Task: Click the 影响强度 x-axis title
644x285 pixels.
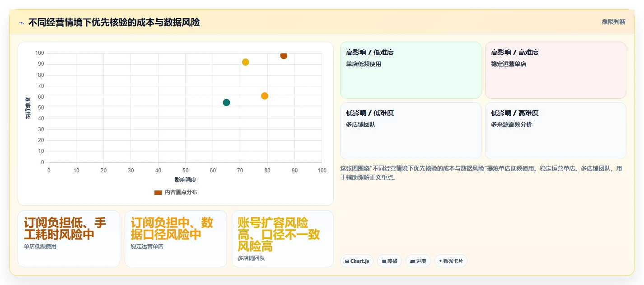Action: 185,180
